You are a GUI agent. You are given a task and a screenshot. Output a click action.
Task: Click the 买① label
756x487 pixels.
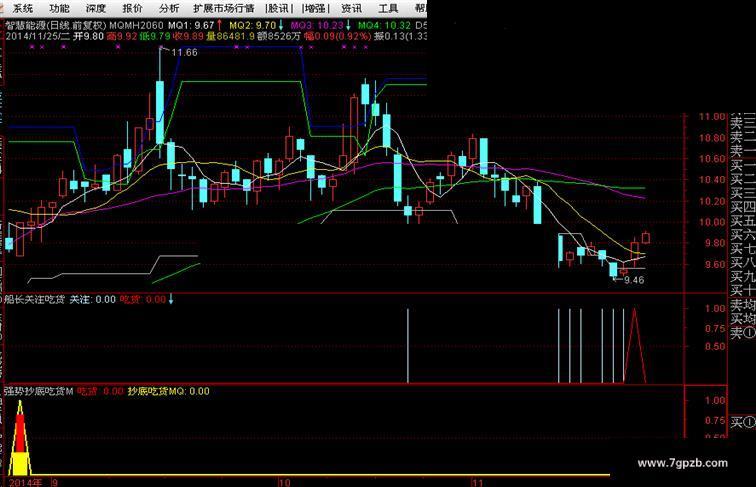(x=742, y=423)
